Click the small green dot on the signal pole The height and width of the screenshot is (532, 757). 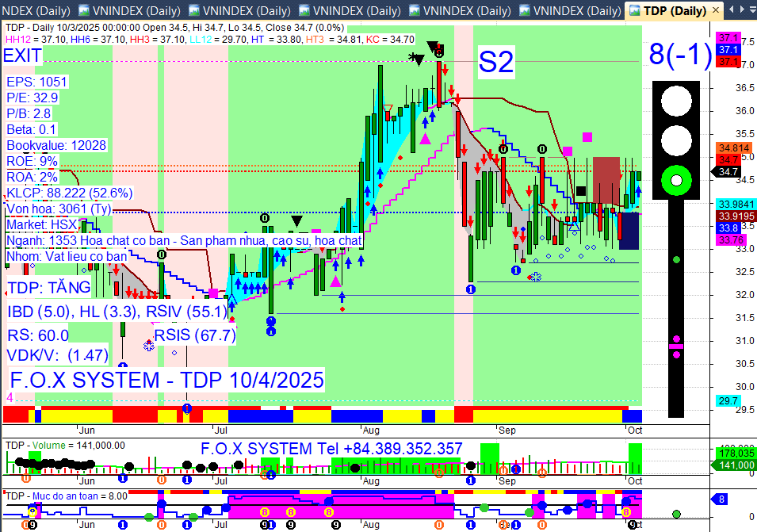click(676, 260)
